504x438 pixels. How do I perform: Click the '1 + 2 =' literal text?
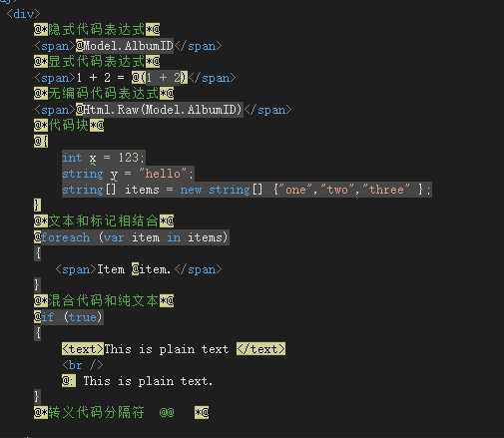(100, 78)
